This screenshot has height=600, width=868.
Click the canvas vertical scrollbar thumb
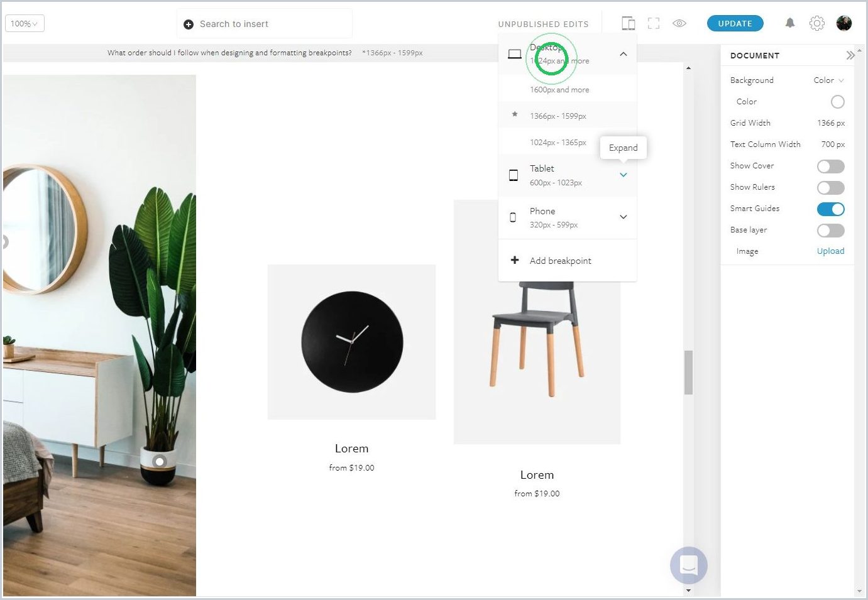click(688, 373)
